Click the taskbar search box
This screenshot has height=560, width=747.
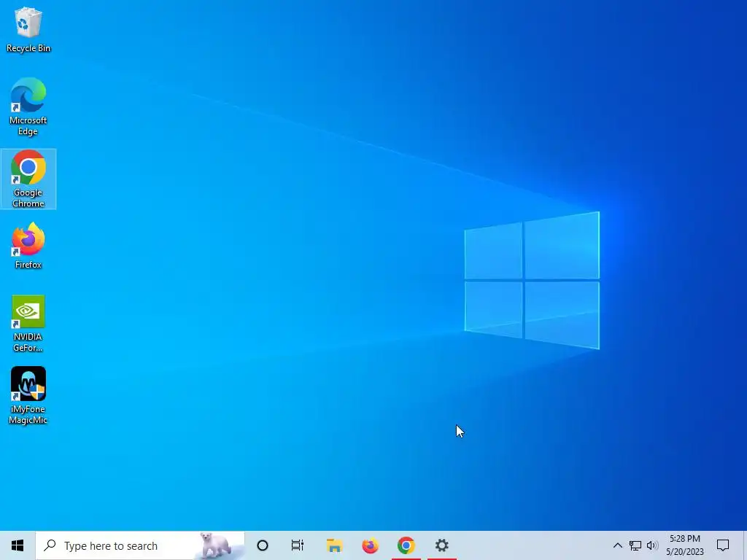140,545
